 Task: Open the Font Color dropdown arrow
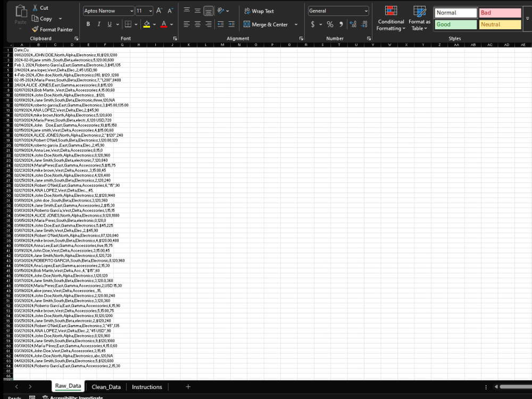point(171,24)
